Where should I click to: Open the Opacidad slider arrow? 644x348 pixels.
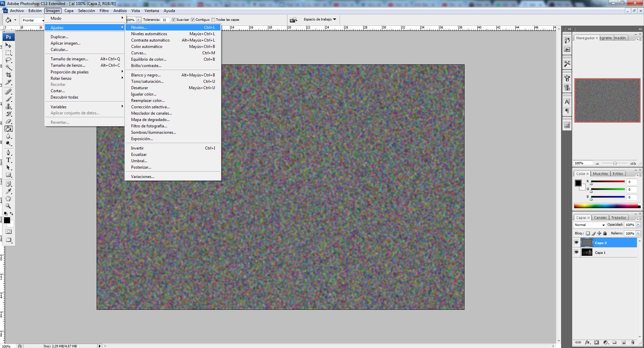tap(638, 225)
